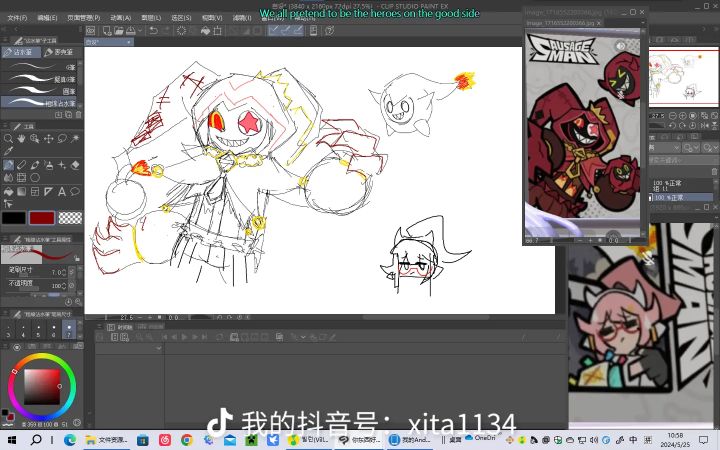Click inside the color wheel square
720x450 pixels.
click(42, 387)
